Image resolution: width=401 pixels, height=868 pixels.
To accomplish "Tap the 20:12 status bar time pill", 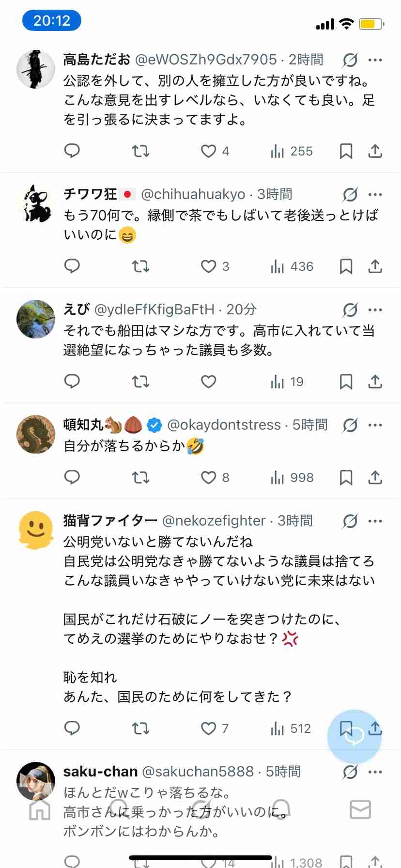I will click(52, 20).
